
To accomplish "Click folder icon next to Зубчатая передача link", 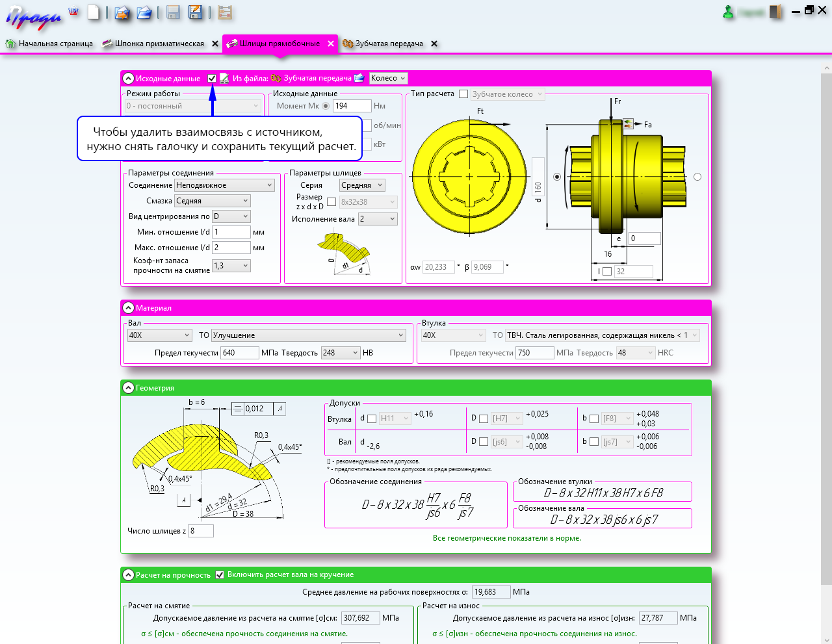I will 359,78.
